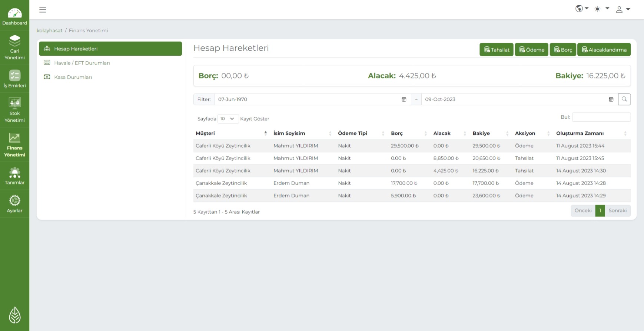Toggle the hamburger menu icon
The image size is (644, 331).
pos(43,10)
